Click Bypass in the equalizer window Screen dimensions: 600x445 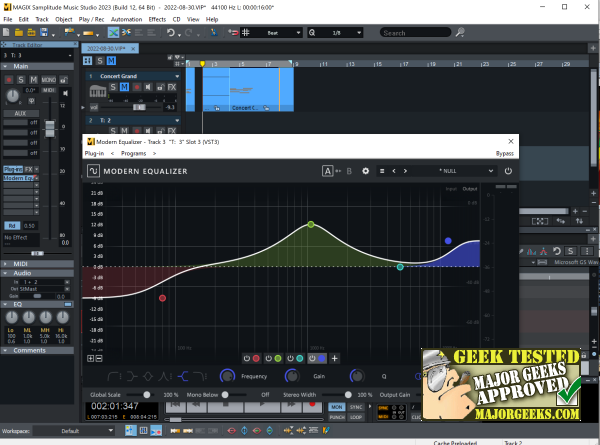[x=505, y=153]
